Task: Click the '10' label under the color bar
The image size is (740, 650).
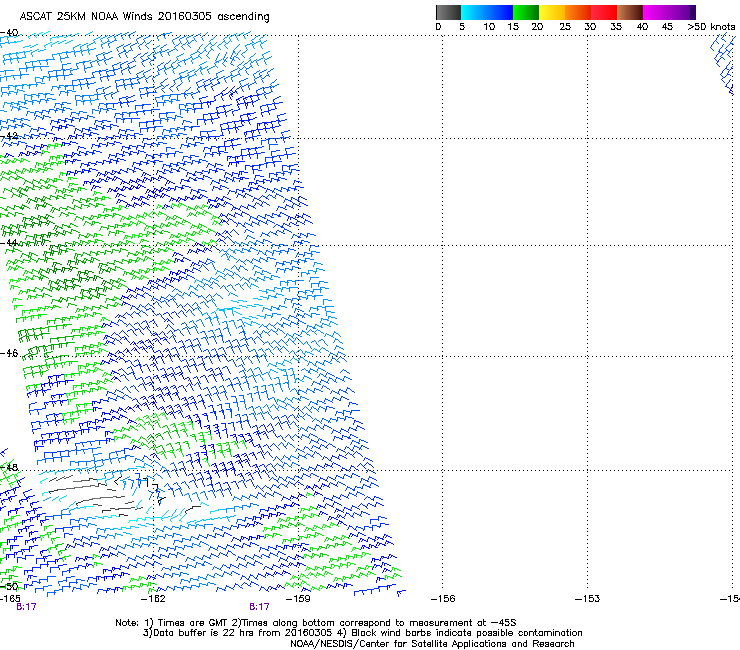Action: 489,27
